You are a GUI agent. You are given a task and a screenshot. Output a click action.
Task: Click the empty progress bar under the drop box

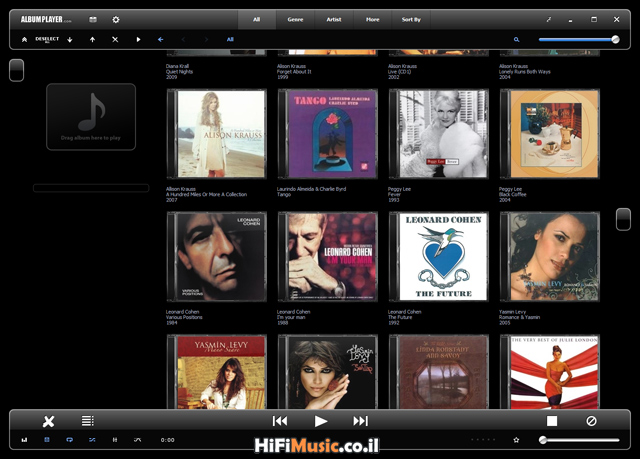[x=91, y=188]
